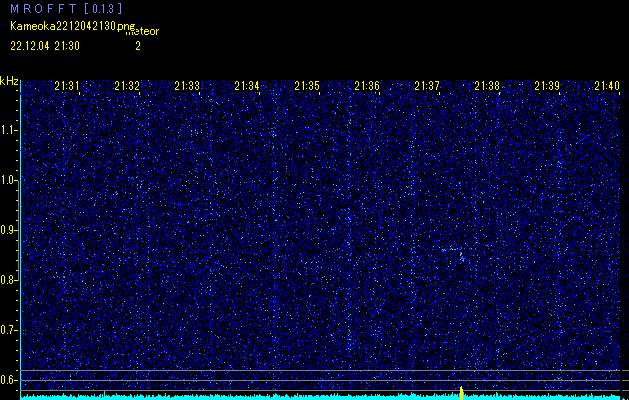Click the MROFFT [0.1.3] title text

point(66,9)
